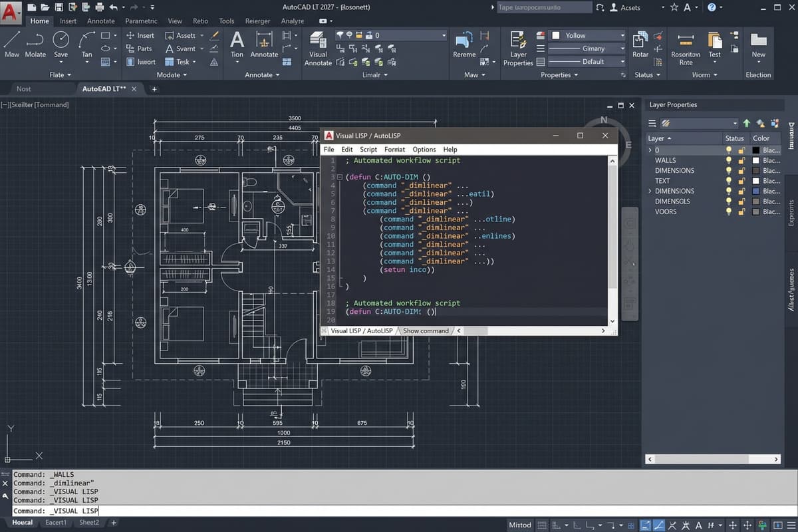798x532 pixels.
Task: Select the Nost document tab
Action: click(x=24, y=88)
